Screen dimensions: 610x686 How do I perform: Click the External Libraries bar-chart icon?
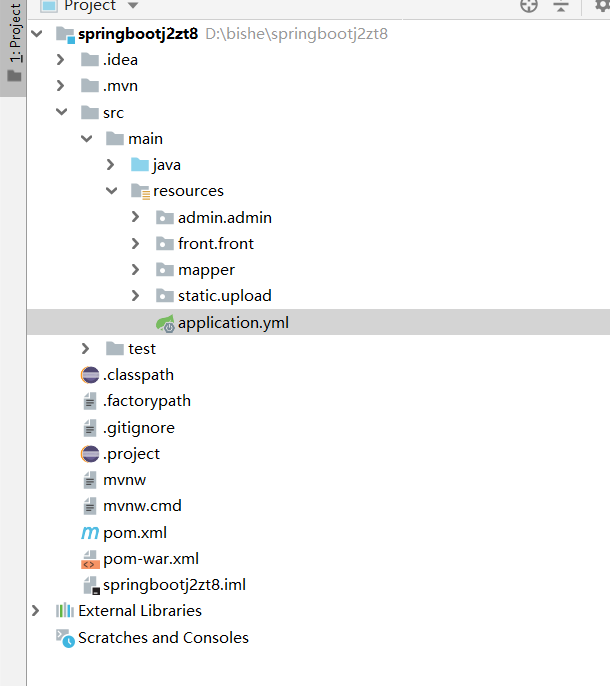click(x=65, y=611)
